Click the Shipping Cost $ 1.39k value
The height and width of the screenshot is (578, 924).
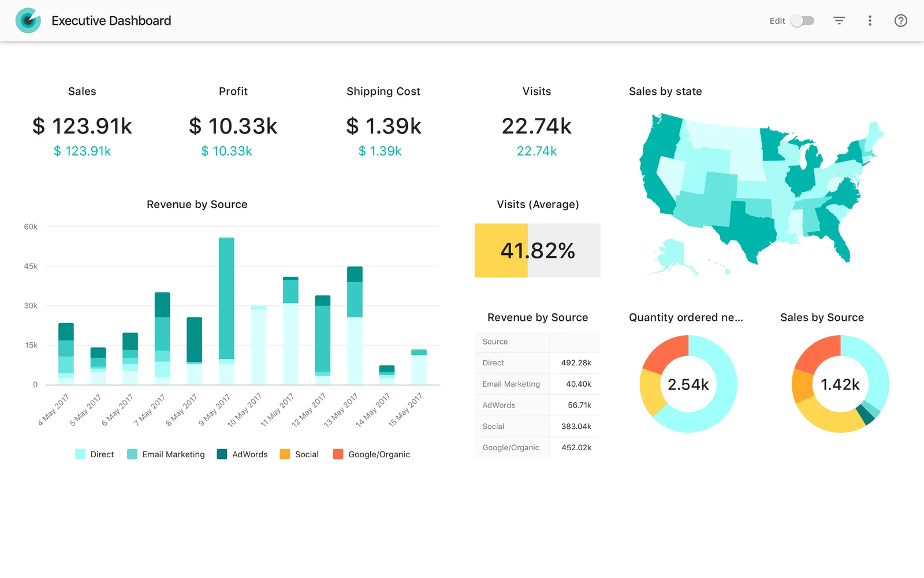click(x=383, y=126)
